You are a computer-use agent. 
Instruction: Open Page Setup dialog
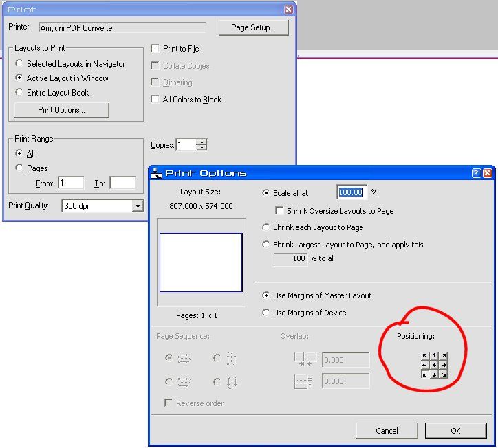click(x=253, y=27)
